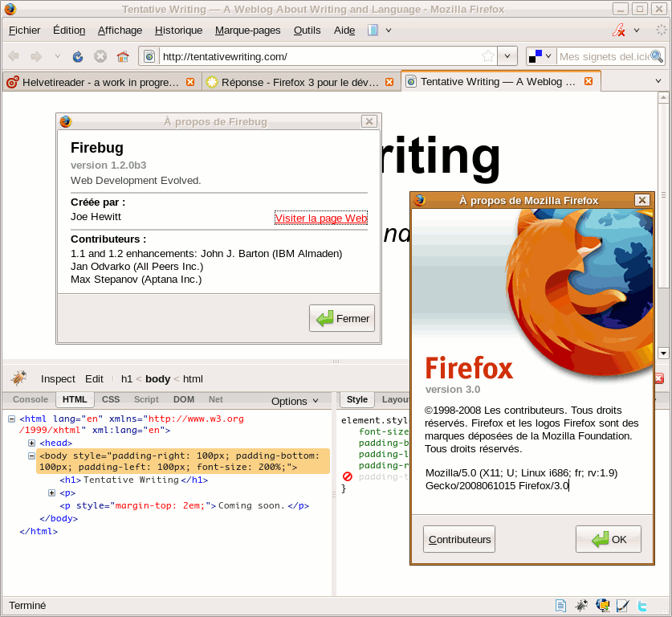This screenshot has height=617, width=672.
Task: Go forward using the Forward arrow
Action: point(36,56)
